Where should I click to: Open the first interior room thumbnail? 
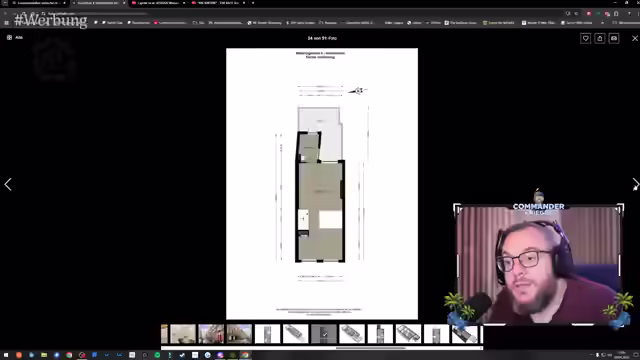click(183, 334)
